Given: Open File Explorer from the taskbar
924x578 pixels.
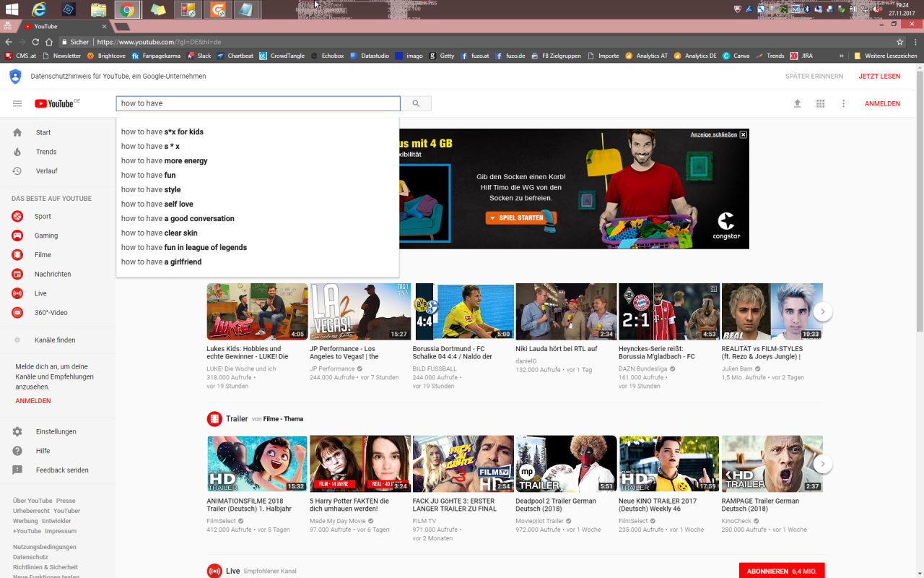Looking at the screenshot, I should pyautogui.click(x=98, y=9).
